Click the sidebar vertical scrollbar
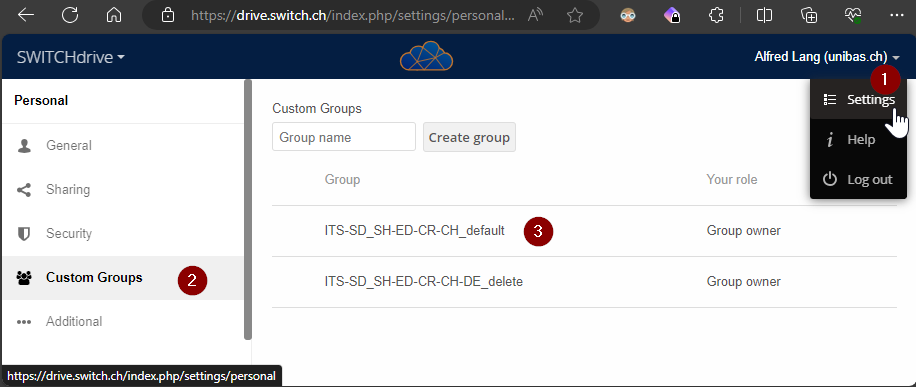Viewport: 916px width, 387px height. (248, 209)
